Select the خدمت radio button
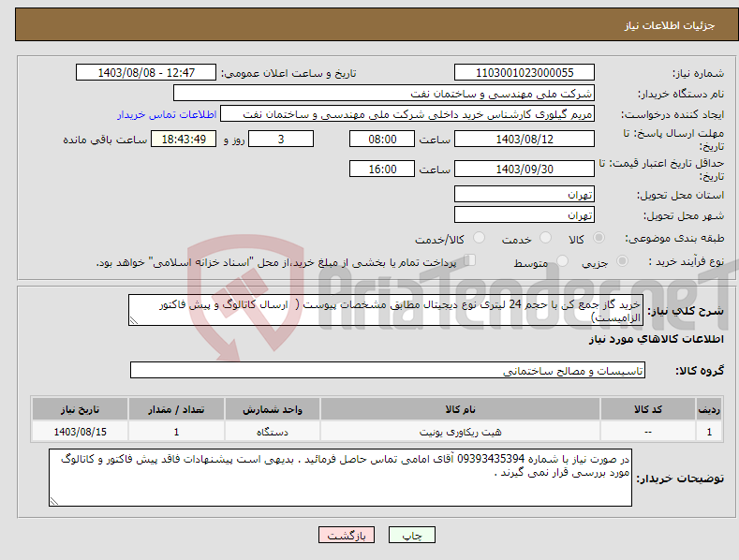Image resolution: width=739 pixels, height=560 pixels. [x=545, y=238]
